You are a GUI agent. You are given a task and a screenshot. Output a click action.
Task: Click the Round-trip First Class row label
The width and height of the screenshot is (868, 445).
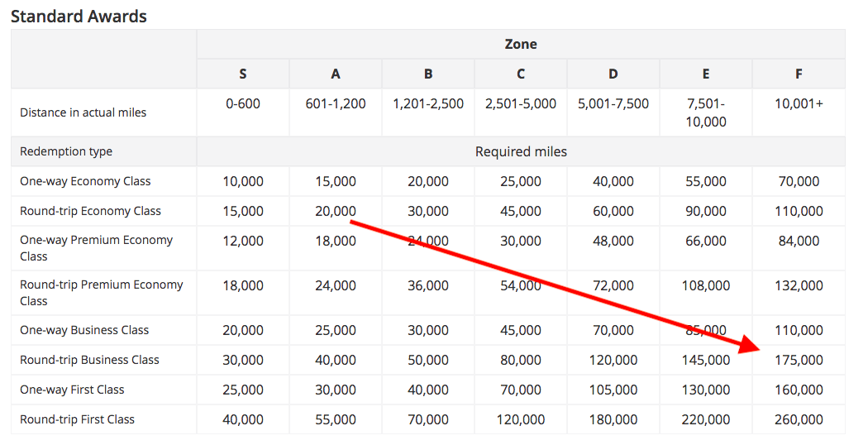pos(77,419)
